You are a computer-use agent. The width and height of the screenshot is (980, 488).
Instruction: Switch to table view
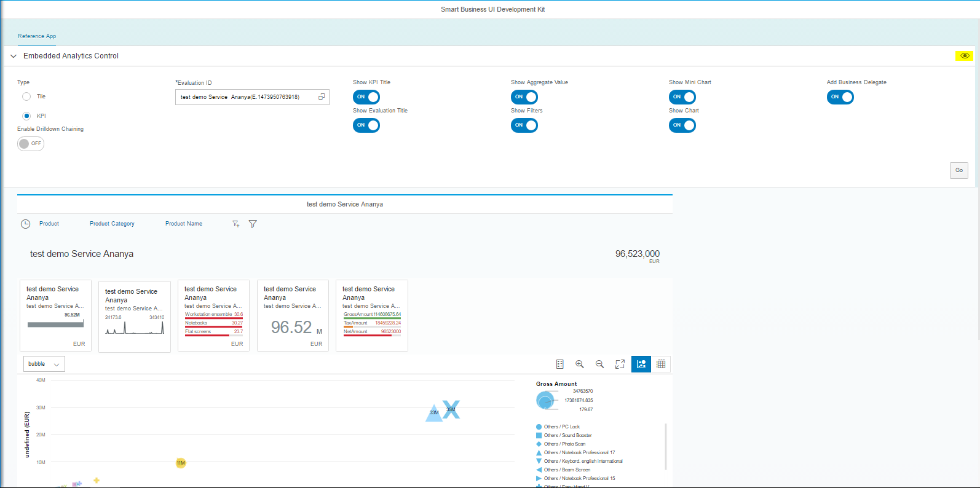[661, 364]
